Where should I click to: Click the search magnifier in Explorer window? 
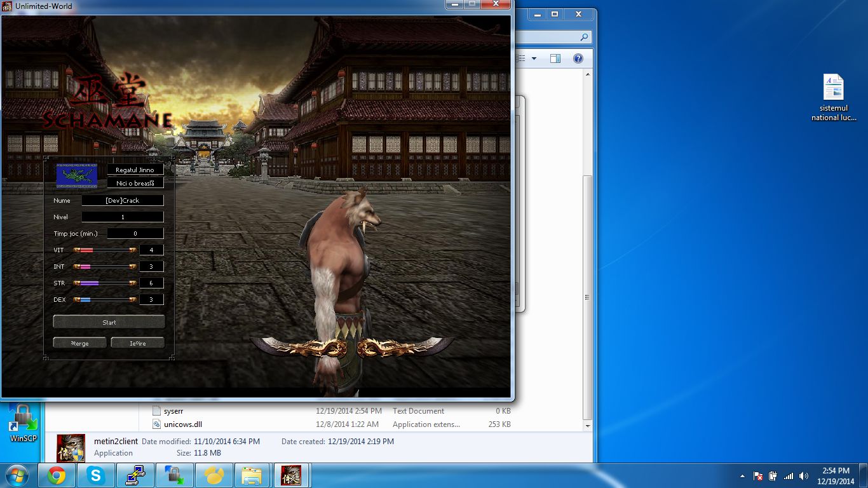point(585,37)
